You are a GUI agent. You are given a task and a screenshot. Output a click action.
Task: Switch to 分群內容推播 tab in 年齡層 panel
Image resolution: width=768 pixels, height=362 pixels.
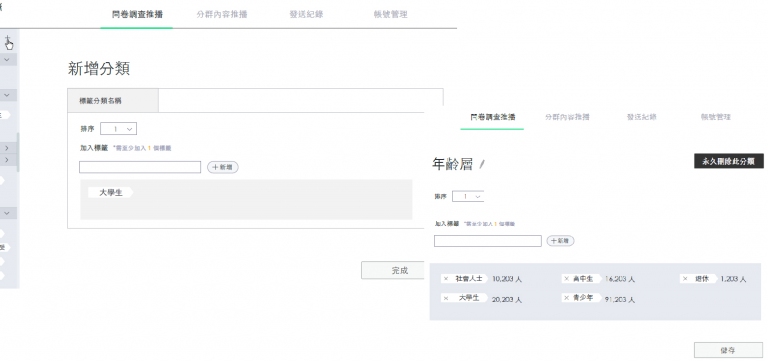click(x=567, y=117)
